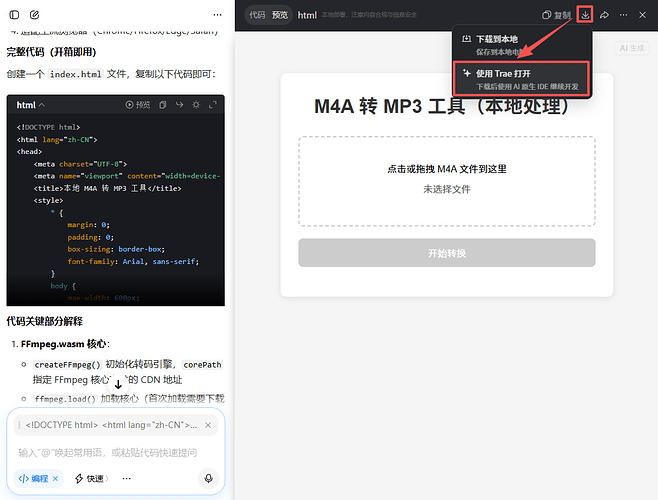Viewport: 658px width, 500px height.
Task: Start a new chat with edit icon
Action: [x=35, y=15]
